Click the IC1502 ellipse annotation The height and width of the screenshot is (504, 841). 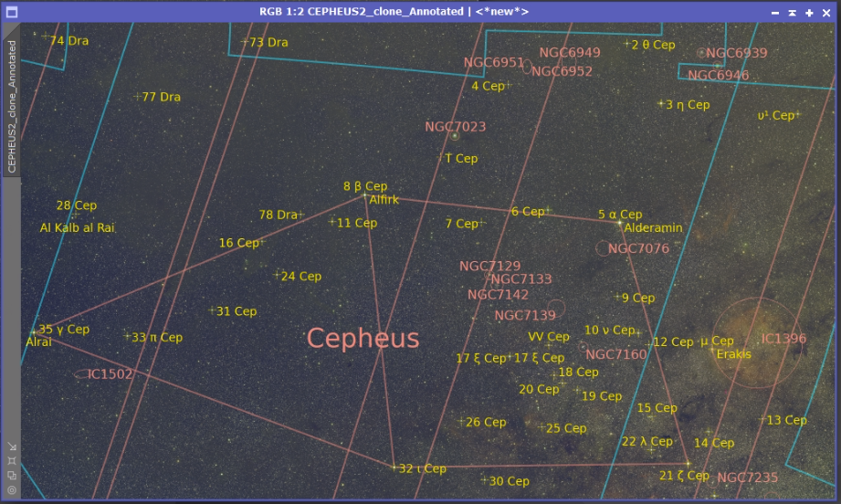(x=82, y=374)
